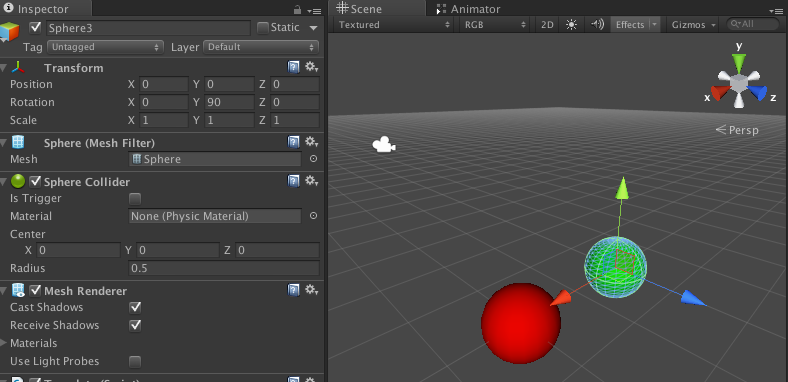Select the camera gizmo in Scene

point(384,145)
